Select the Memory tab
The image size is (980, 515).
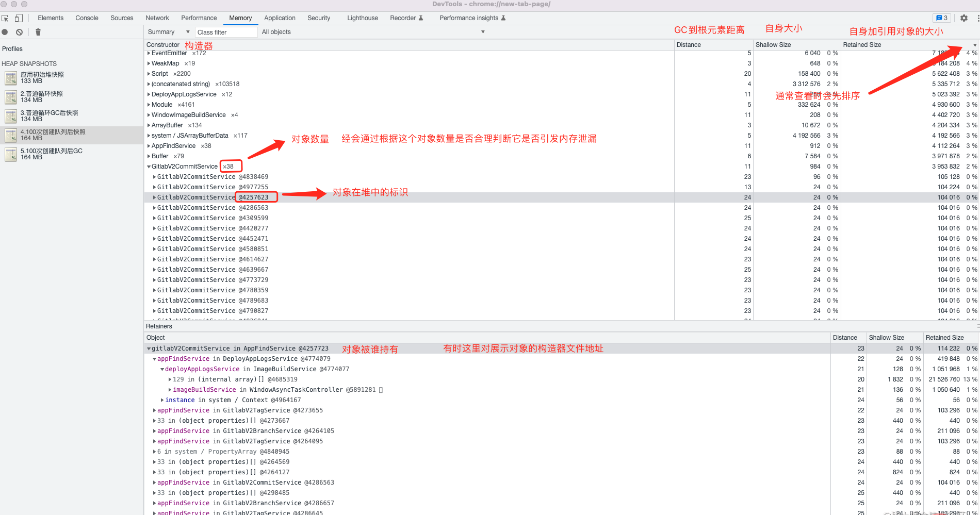(x=240, y=18)
